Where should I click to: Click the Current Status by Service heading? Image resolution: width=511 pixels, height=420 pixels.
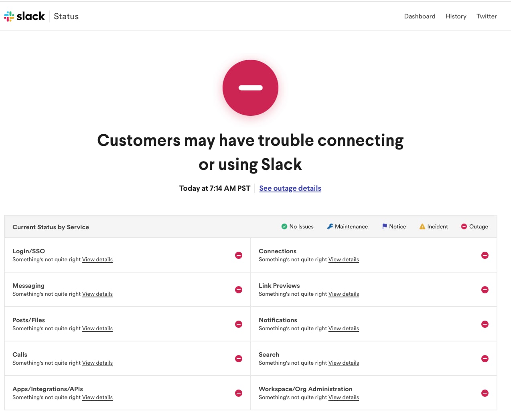(51, 227)
